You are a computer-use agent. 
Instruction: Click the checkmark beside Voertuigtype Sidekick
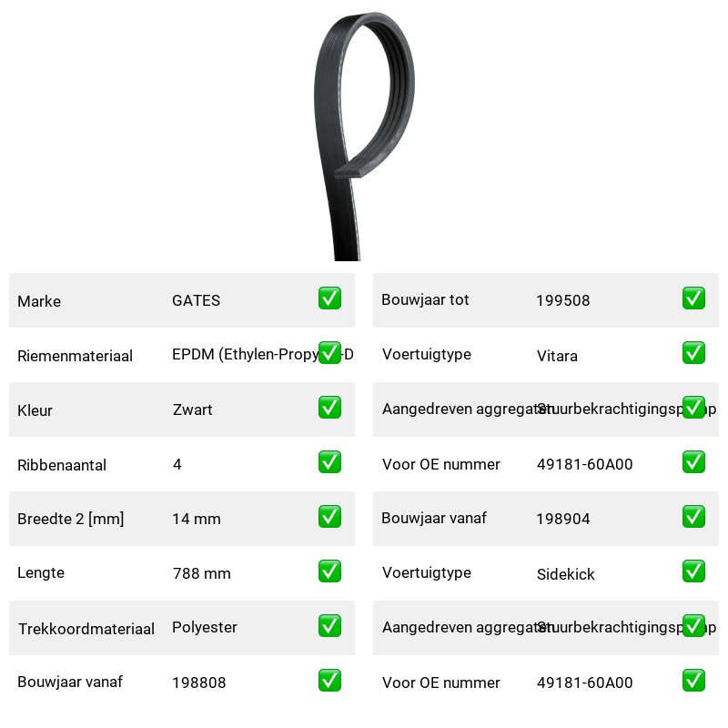coord(693,571)
